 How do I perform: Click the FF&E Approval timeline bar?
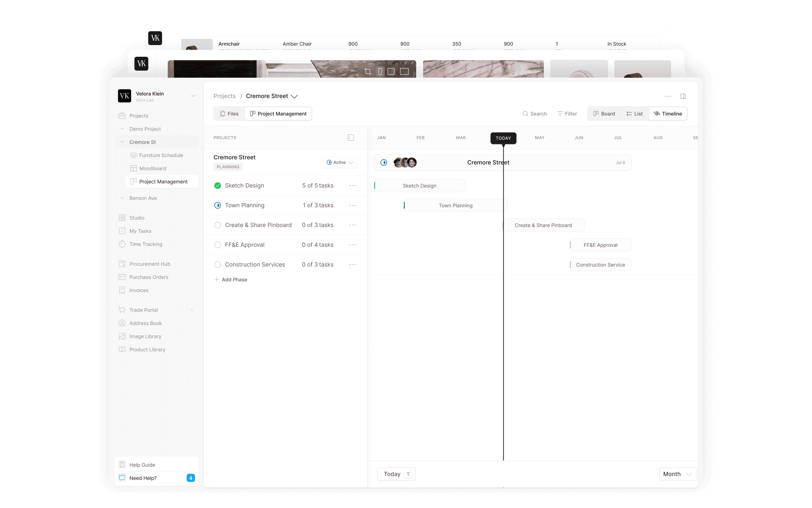[600, 245]
